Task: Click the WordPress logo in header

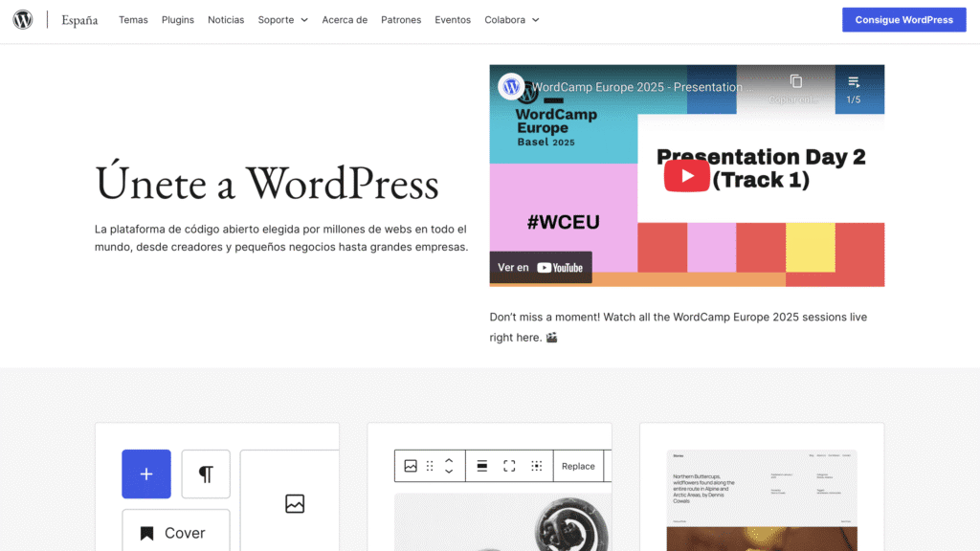Action: [x=23, y=20]
